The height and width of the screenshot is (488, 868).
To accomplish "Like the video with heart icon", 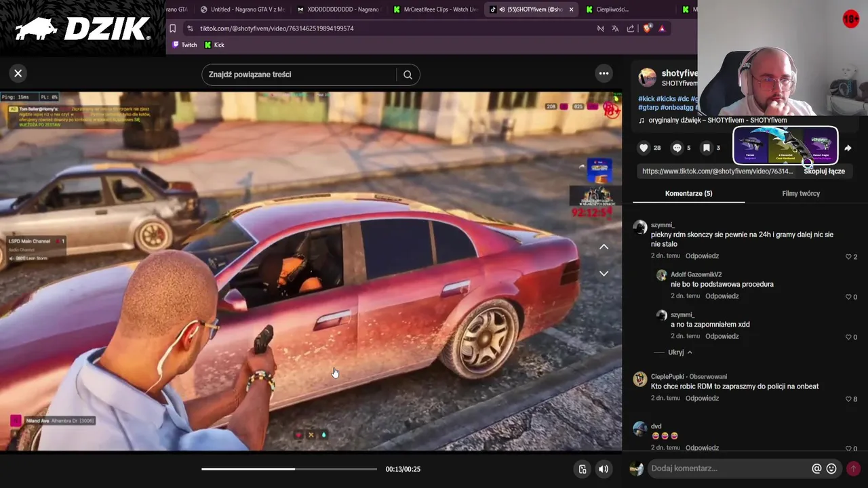I will click(644, 148).
